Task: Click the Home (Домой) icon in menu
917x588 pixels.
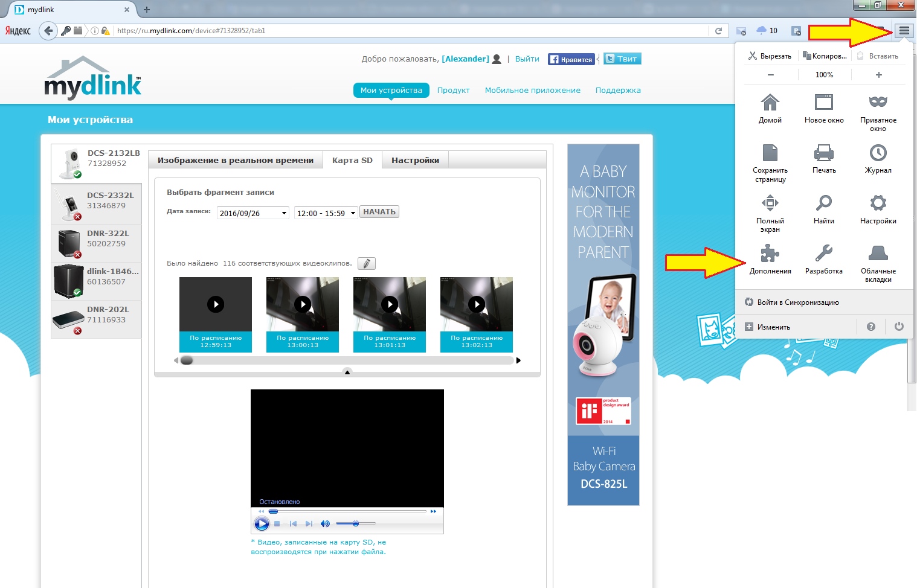Action: [770, 103]
